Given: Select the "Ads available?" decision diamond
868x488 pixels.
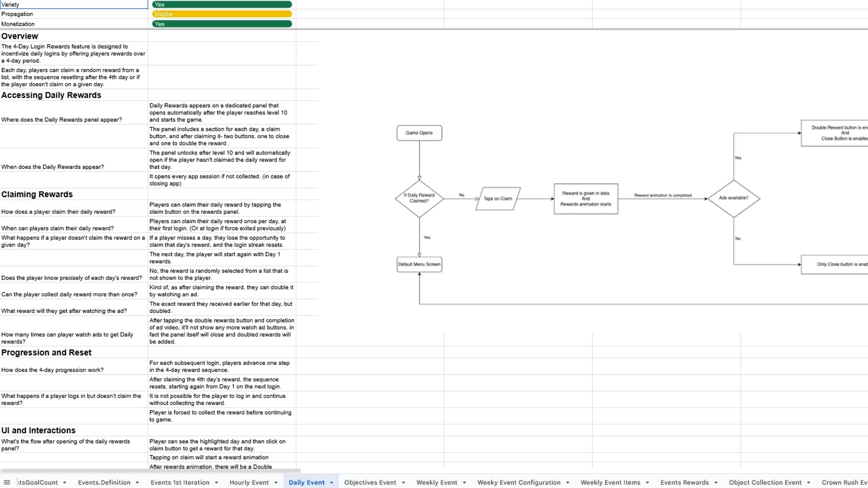Looking at the screenshot, I should pos(735,198).
